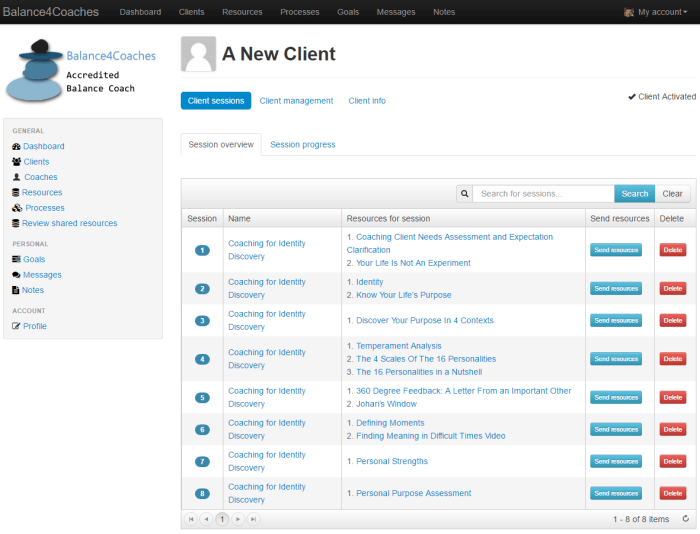The image size is (700, 534).
Task: Click the Resources stack icon in sidebar
Action: (16, 192)
